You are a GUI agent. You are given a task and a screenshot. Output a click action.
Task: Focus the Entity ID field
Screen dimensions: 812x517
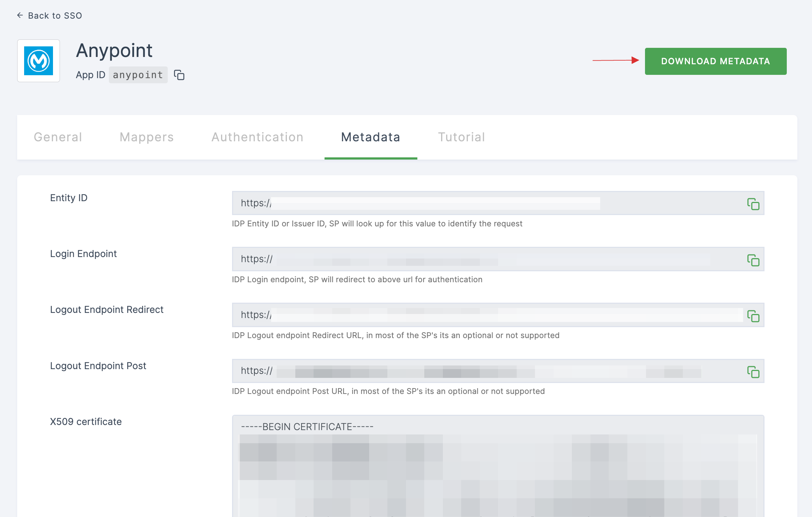pos(498,203)
